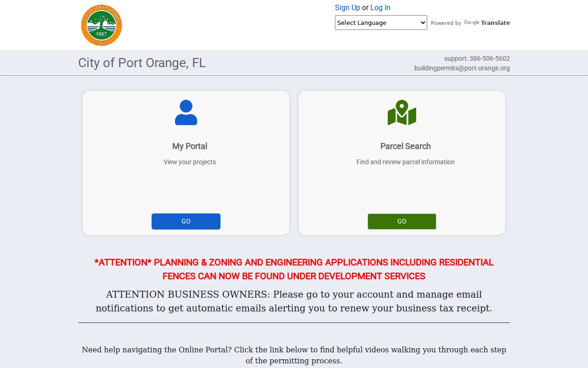
Task: Click the blue GO button under My Portal
Action: tap(186, 221)
